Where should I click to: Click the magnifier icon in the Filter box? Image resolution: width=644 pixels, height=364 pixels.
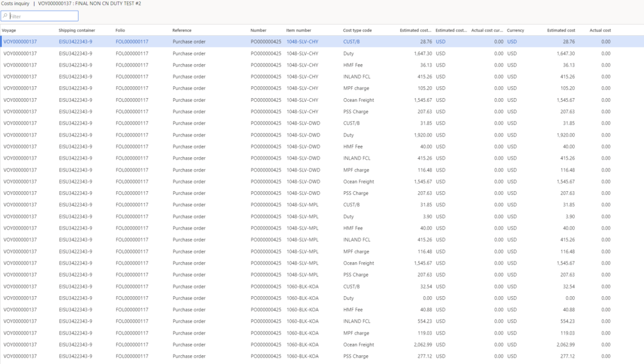[x=5, y=16]
